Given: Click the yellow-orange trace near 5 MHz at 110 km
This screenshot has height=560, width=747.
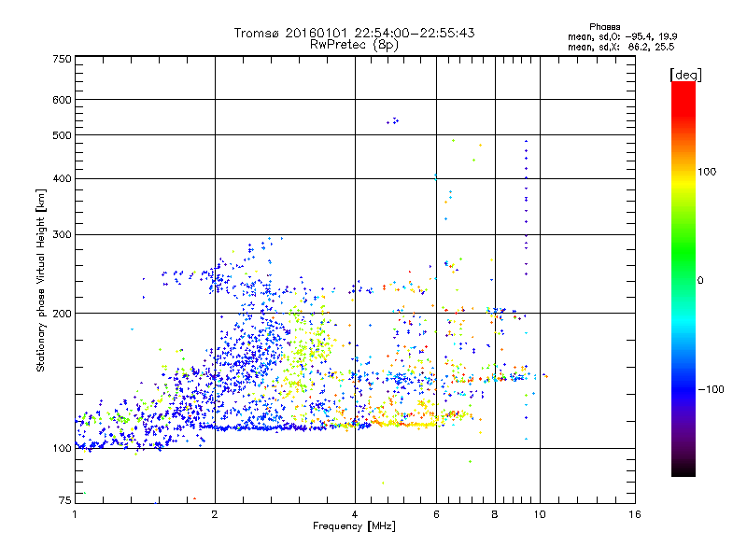Looking at the screenshot, I should [x=405, y=423].
